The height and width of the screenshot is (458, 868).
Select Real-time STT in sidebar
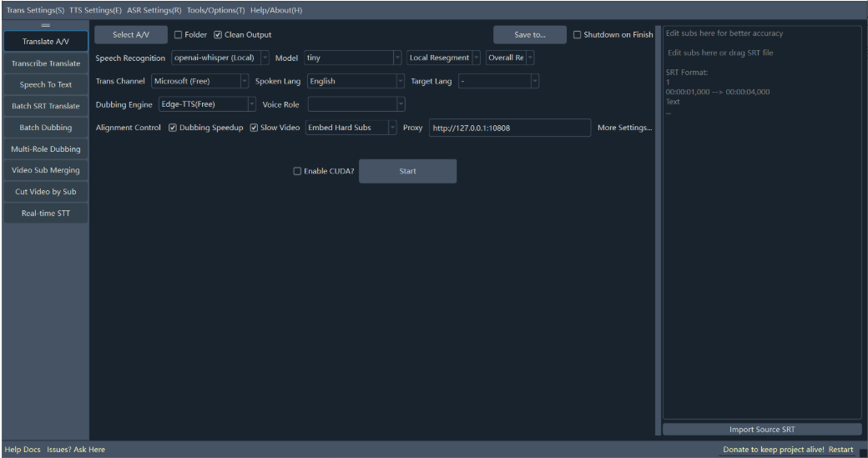pos(45,213)
